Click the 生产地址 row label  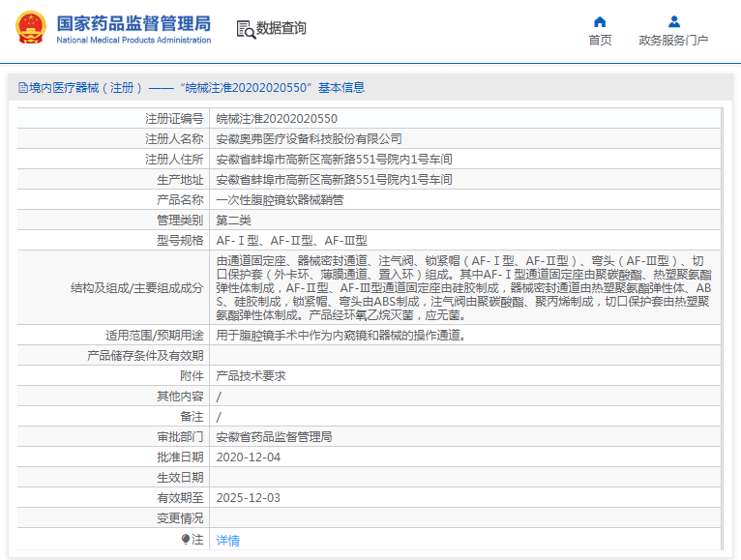(180, 180)
